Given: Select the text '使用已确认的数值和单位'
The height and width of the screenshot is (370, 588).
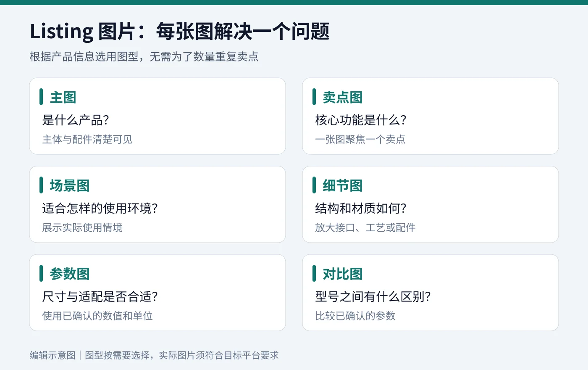Looking at the screenshot, I should pyautogui.click(x=97, y=316).
